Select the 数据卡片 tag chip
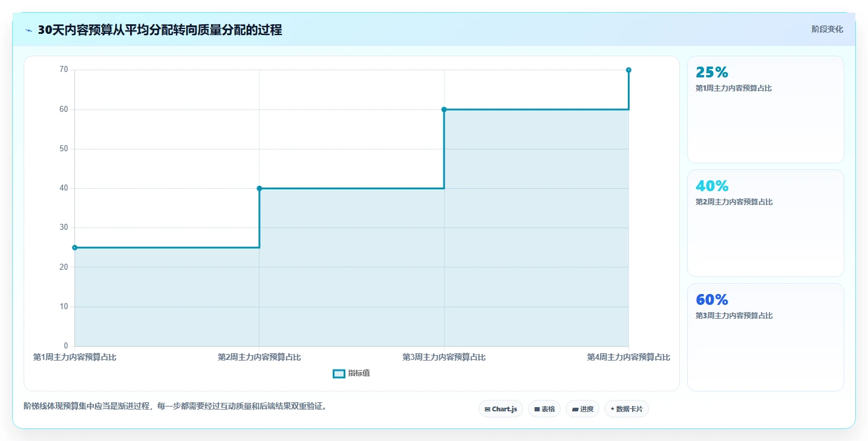 [627, 409]
